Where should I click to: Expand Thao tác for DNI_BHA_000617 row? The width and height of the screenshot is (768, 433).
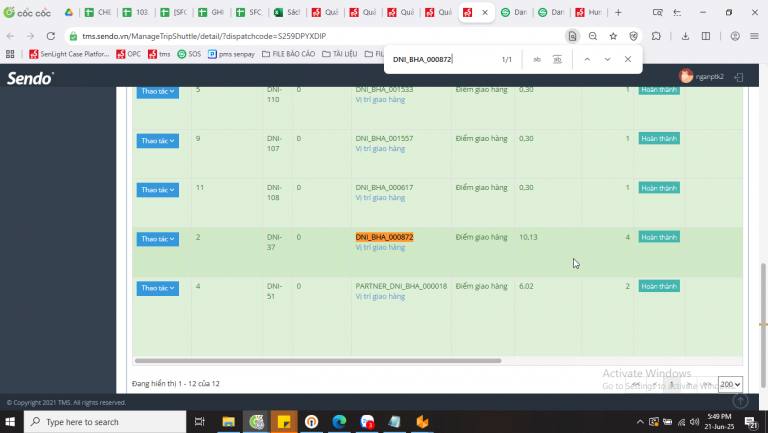[x=158, y=190]
